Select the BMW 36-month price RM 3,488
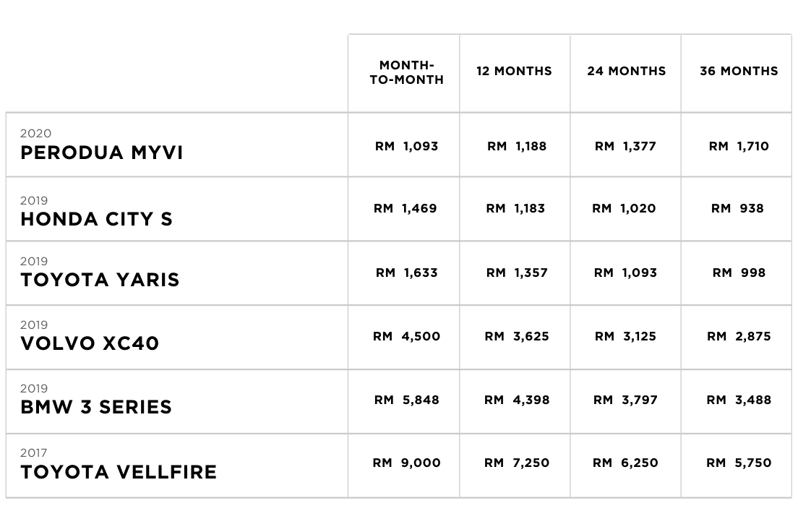The height and width of the screenshot is (532, 798). [x=739, y=400]
